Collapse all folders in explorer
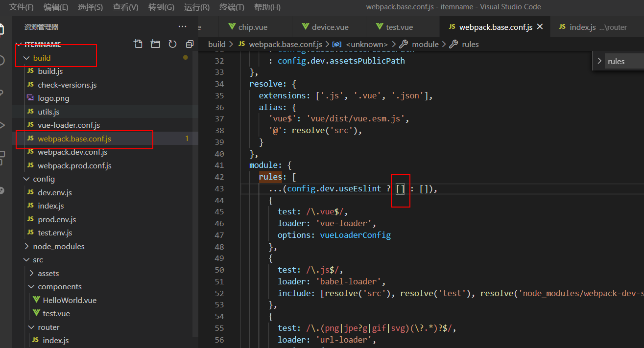The image size is (644, 348). coord(190,44)
